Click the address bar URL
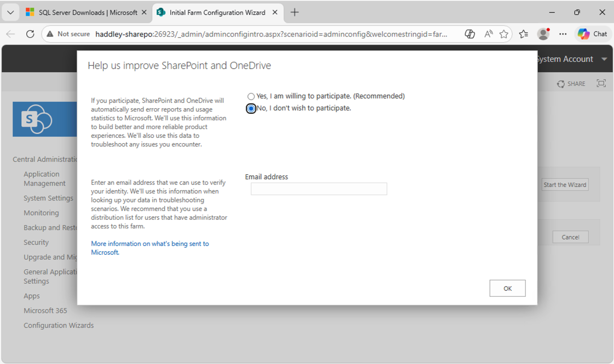The width and height of the screenshot is (614, 364). pos(271,34)
